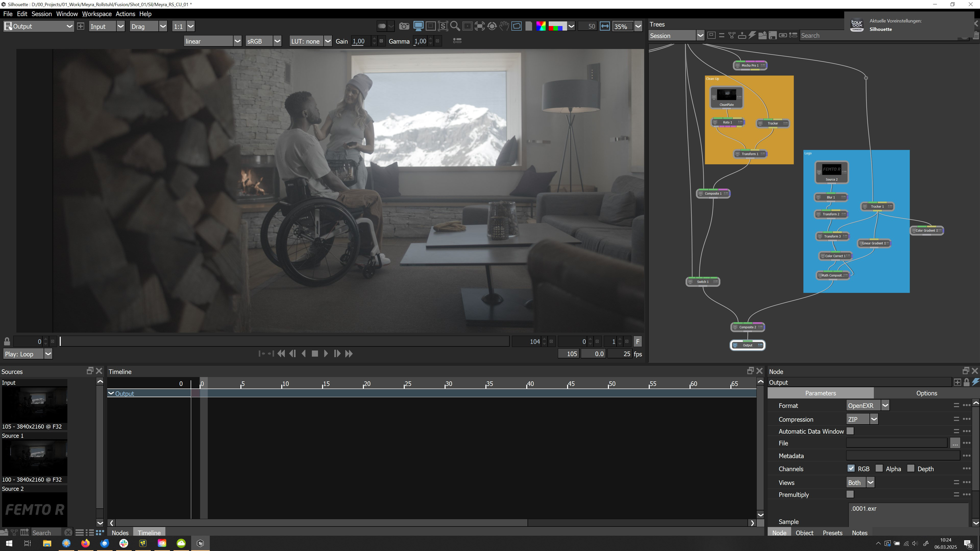
Task: Click the overlay shape outline icon
Action: click(x=516, y=26)
